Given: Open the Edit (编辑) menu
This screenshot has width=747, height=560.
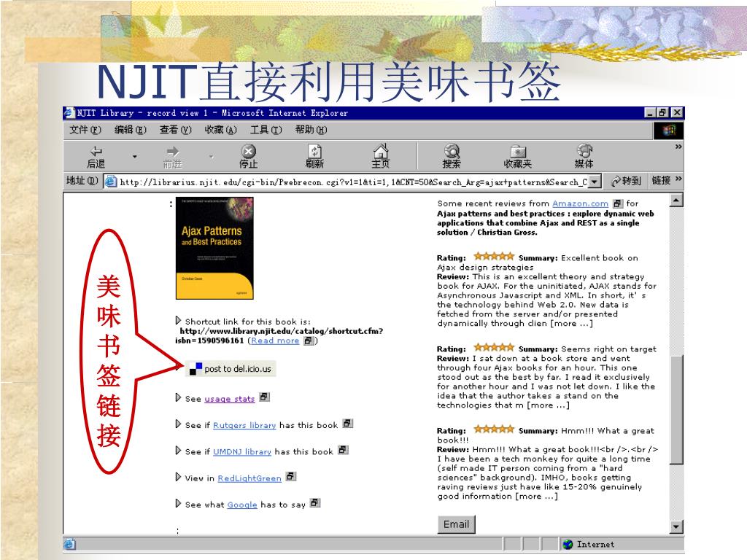Looking at the screenshot, I should coord(131,130).
